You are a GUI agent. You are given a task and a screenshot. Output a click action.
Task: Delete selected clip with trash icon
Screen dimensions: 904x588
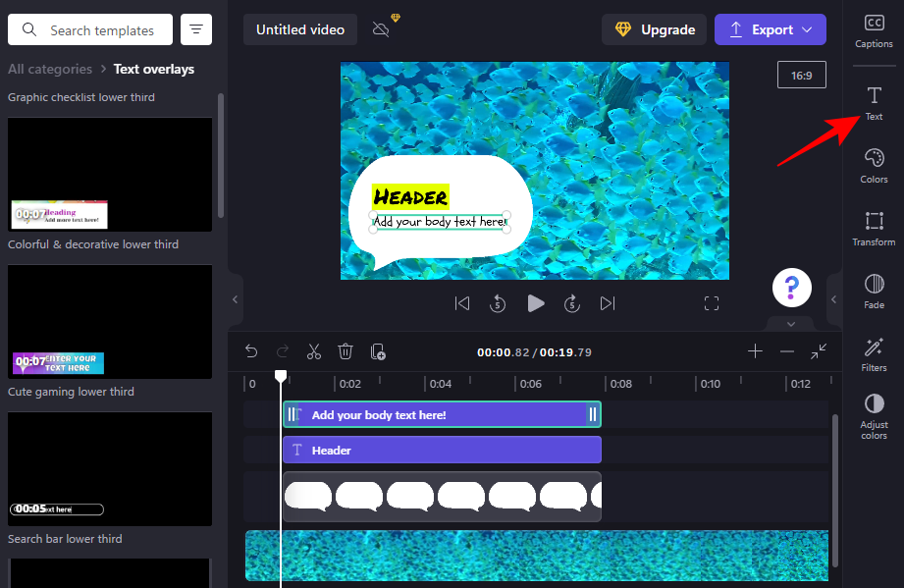[x=346, y=351]
